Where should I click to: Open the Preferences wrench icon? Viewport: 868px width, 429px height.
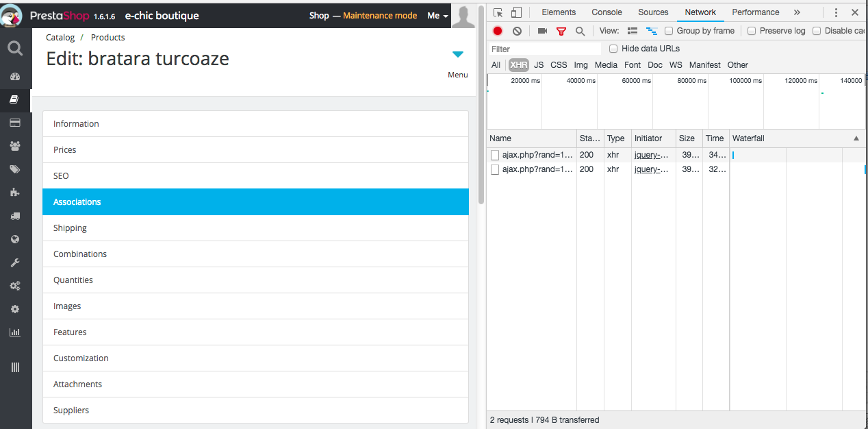tap(15, 262)
